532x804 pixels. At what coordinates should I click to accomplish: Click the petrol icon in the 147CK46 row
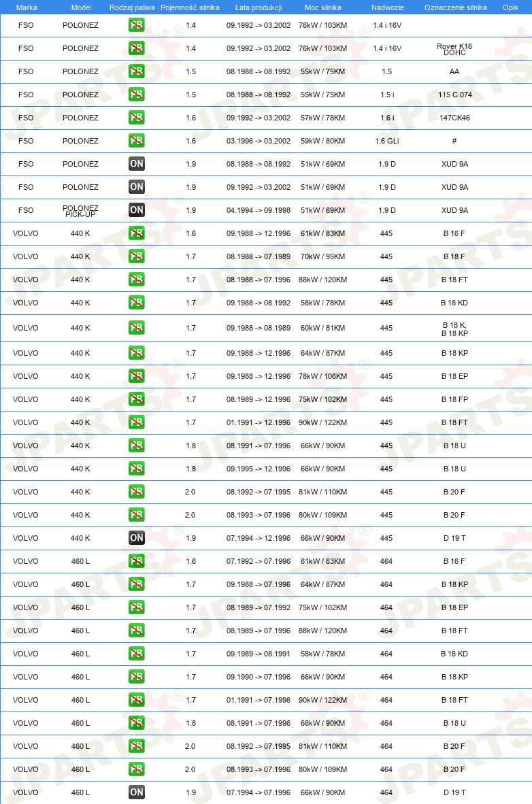coord(137,118)
